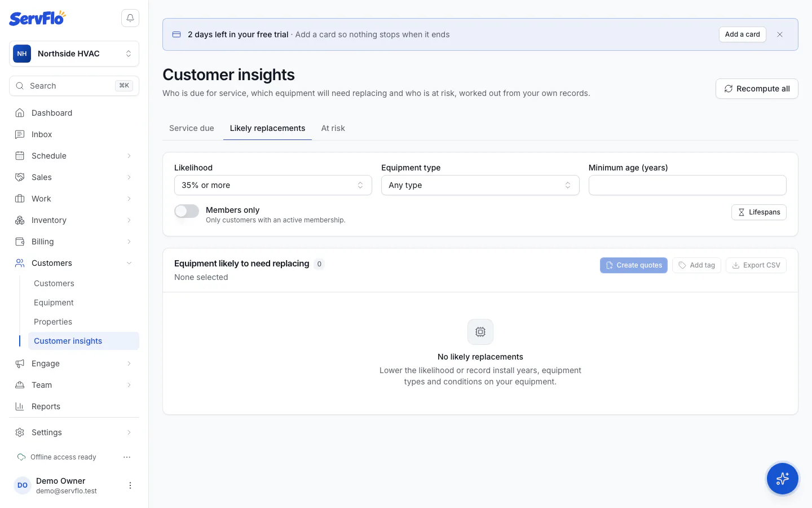
Task: Open the Equipment submenu item
Action: [83, 303]
